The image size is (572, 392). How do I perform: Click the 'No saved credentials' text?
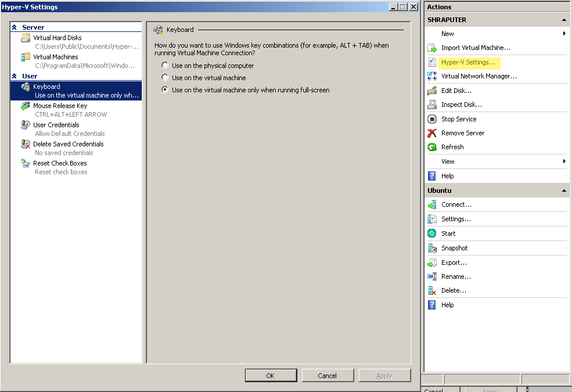click(x=64, y=153)
